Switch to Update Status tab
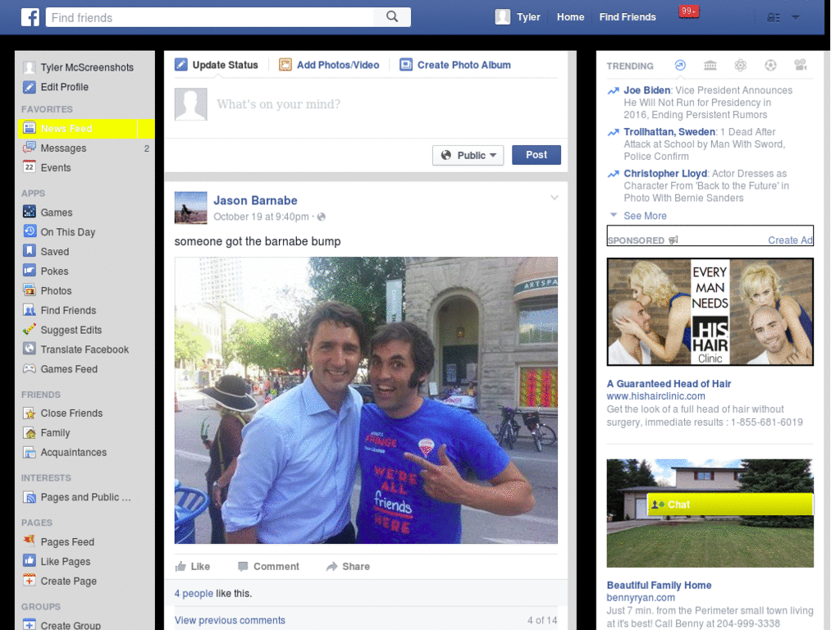Screen dimensions: 840x630 217,65
